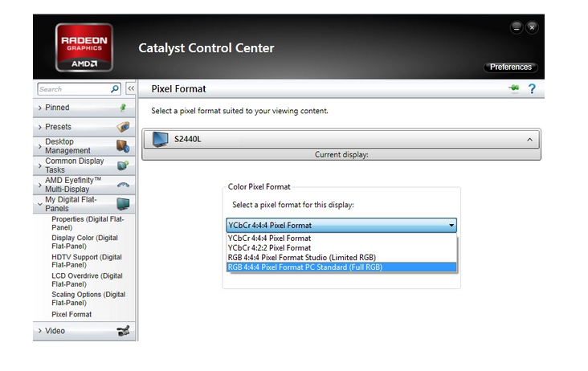Click the S2440L monitor icon
This screenshot has height=371, width=588.
coord(160,139)
